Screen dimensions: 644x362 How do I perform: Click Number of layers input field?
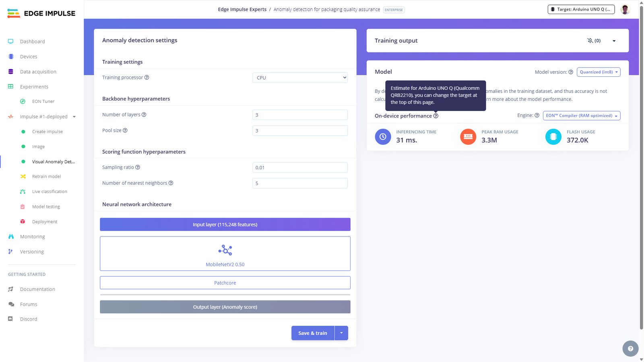pyautogui.click(x=300, y=115)
